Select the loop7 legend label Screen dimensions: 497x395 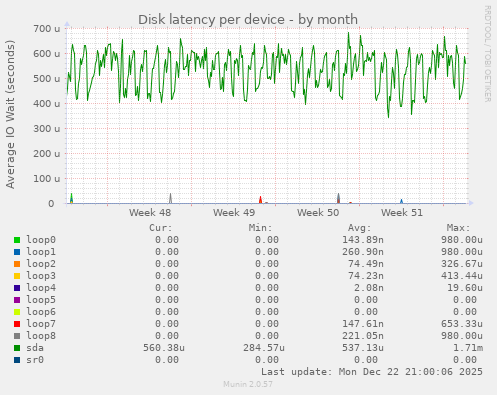coord(41,324)
